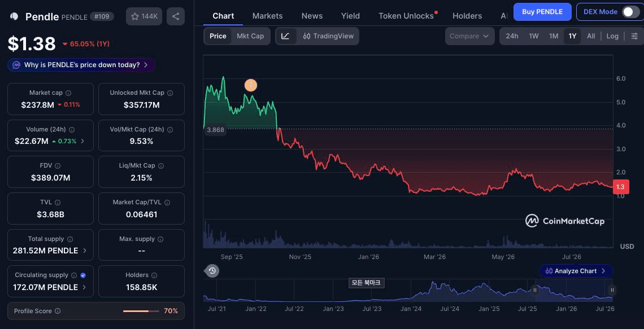Click Max. supply info icon

160,239
